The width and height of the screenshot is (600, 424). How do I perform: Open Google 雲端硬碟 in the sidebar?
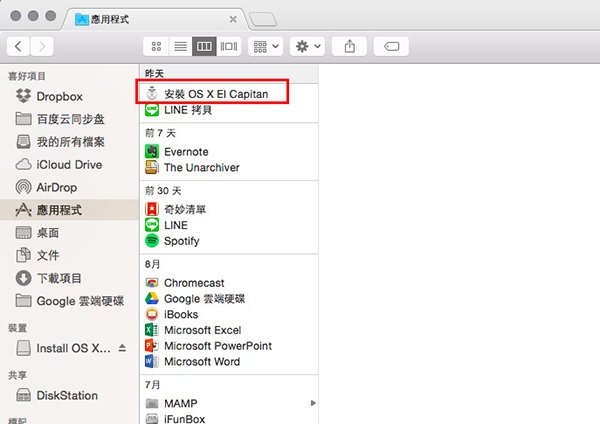[69, 301]
